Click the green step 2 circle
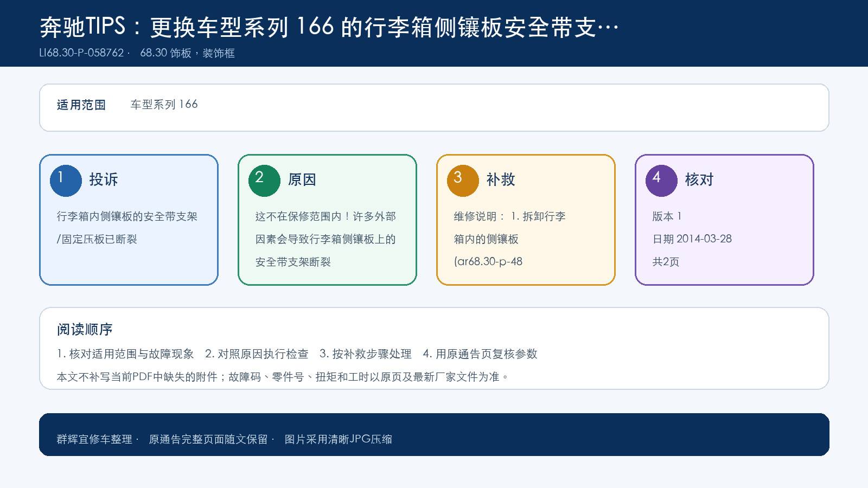Image resolution: width=868 pixels, height=488 pixels. [264, 181]
